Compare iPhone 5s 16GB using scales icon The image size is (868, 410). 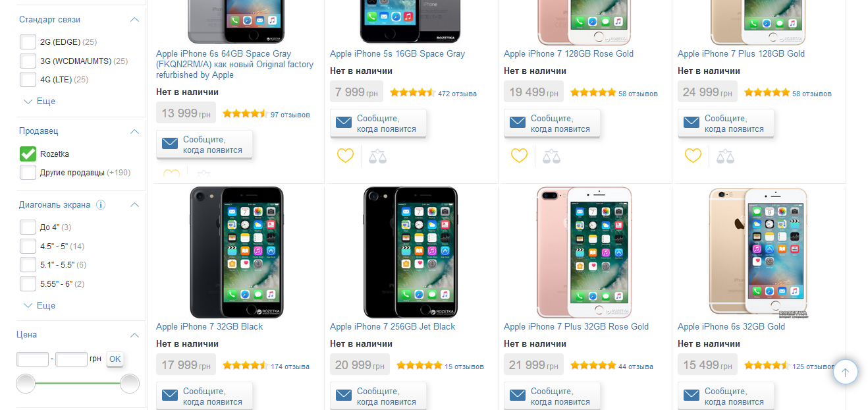pos(378,156)
